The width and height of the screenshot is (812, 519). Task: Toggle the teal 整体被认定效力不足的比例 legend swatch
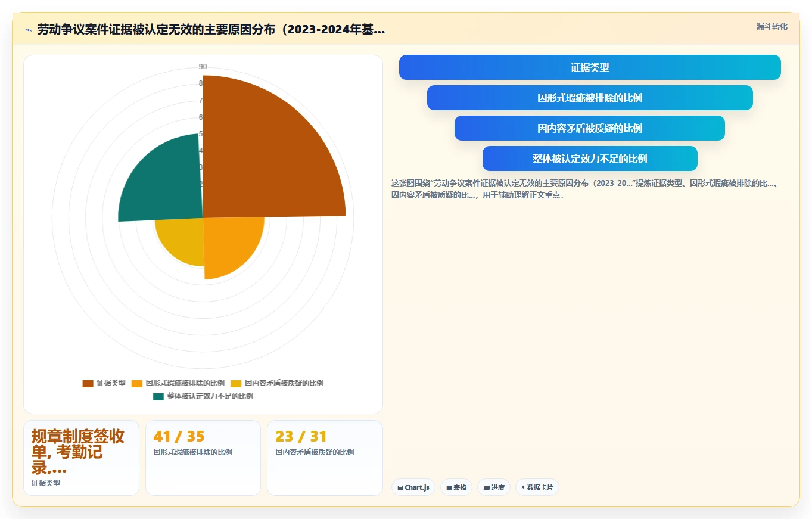tap(158, 396)
